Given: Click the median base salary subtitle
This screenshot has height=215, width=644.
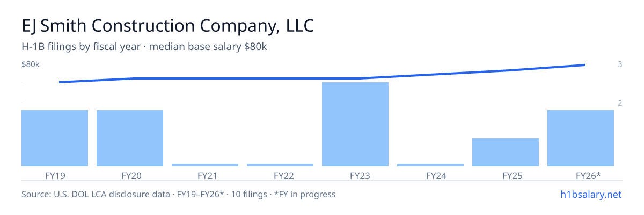Looking at the screenshot, I should (144, 47).
